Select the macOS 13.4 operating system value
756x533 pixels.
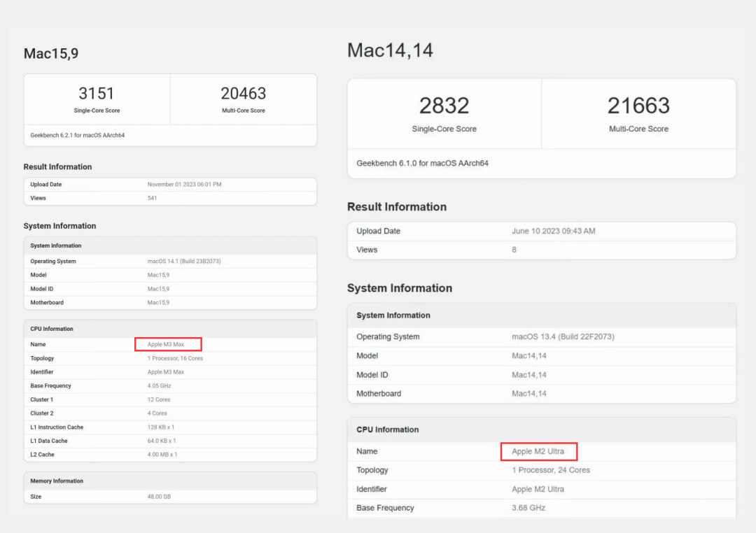[x=563, y=336]
